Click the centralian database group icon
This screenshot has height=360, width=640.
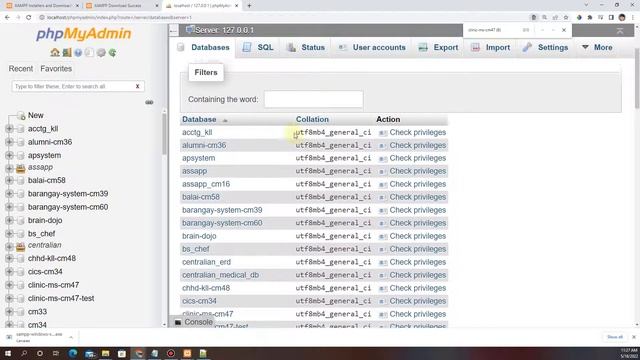(20, 246)
